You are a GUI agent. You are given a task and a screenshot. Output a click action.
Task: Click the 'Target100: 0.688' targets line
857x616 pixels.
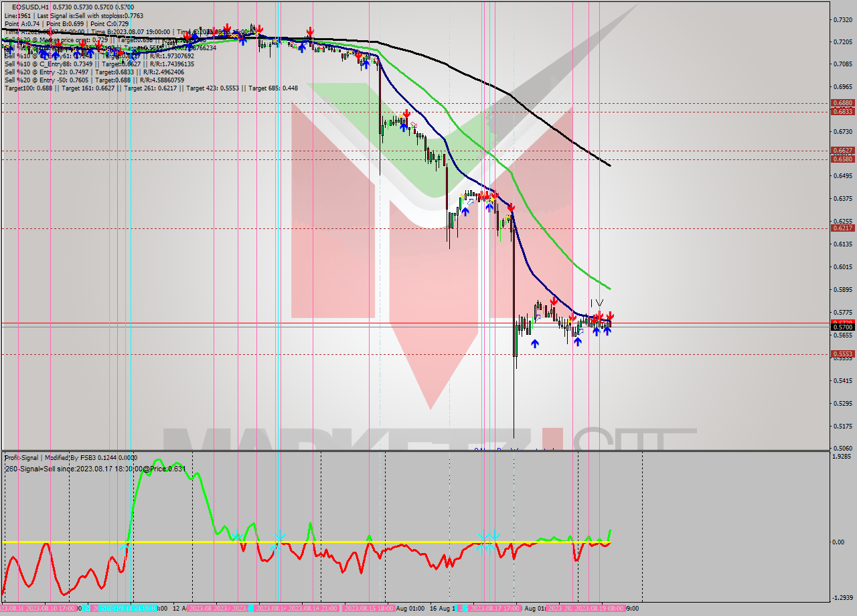(151, 88)
